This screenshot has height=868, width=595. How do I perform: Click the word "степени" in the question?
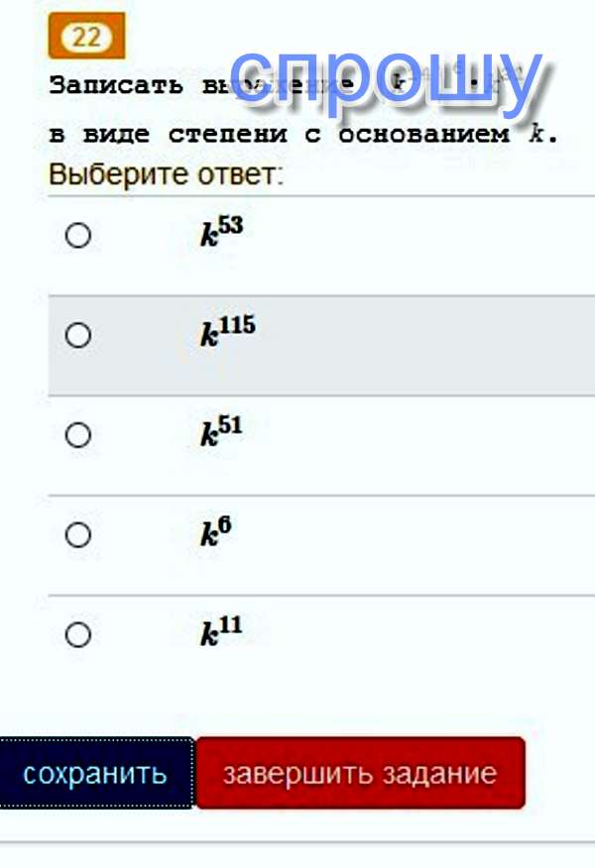tap(227, 135)
